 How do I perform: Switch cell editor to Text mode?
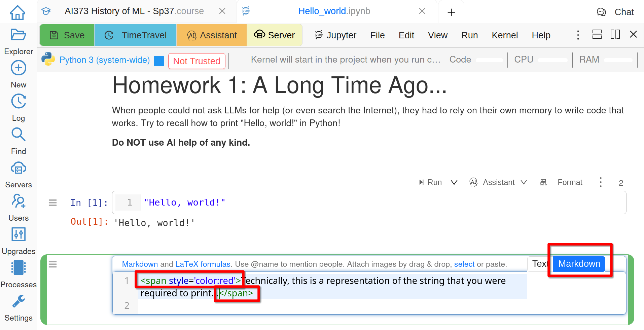point(539,264)
